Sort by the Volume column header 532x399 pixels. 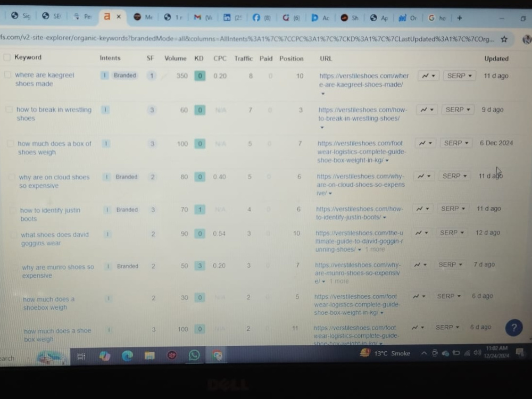click(176, 59)
